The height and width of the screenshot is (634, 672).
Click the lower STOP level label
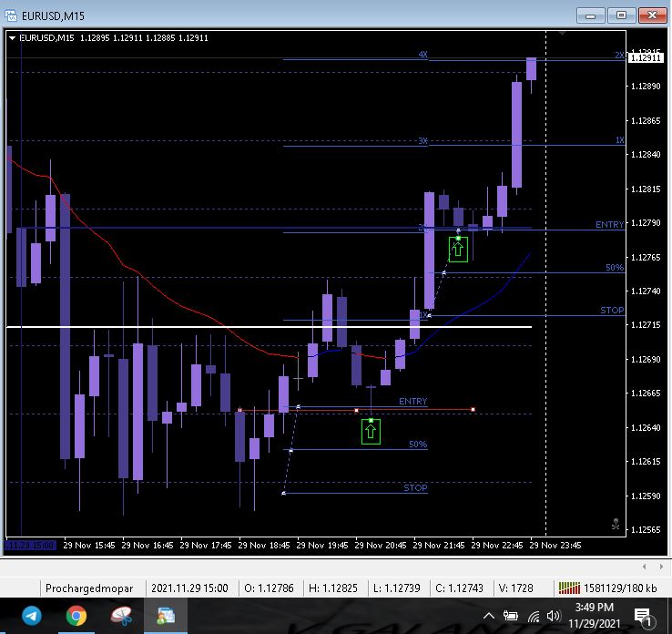pos(415,488)
